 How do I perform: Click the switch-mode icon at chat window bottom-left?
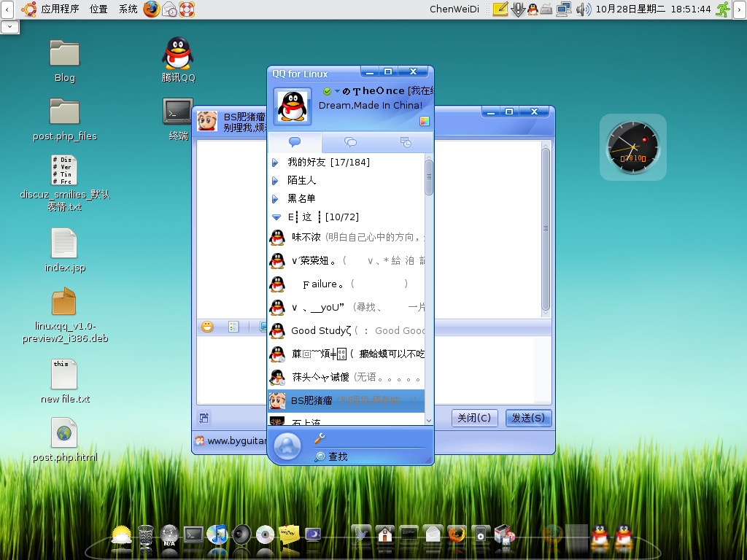click(204, 418)
